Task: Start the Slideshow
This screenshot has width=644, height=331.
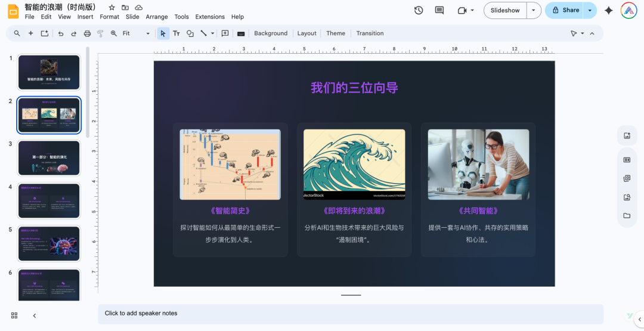Action: [x=505, y=10]
